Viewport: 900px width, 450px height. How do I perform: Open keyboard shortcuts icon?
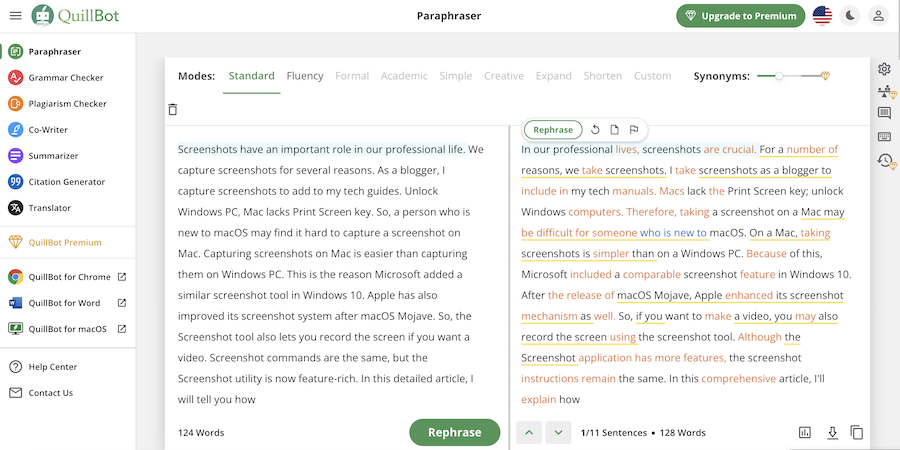[x=885, y=137]
